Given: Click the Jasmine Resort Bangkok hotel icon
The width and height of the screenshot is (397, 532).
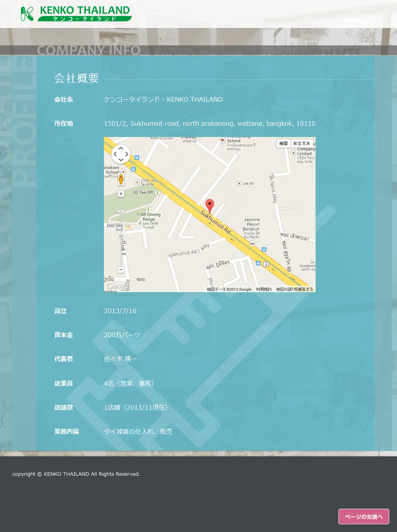Looking at the screenshot, I should pos(252,244).
